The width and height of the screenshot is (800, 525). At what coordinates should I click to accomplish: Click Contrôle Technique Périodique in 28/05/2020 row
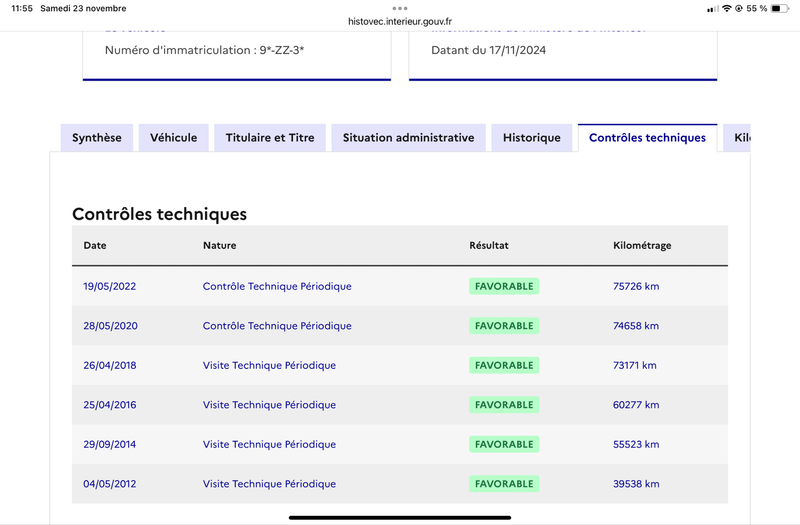pos(277,326)
